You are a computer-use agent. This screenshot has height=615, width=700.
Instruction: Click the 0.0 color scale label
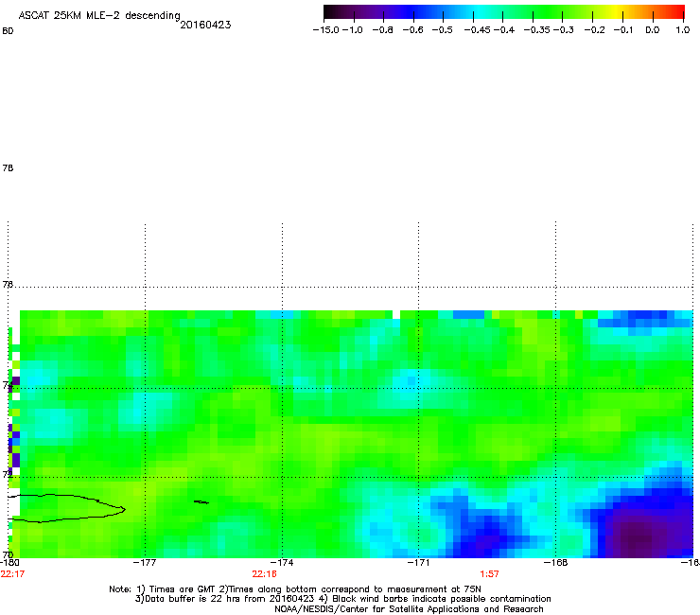click(653, 30)
